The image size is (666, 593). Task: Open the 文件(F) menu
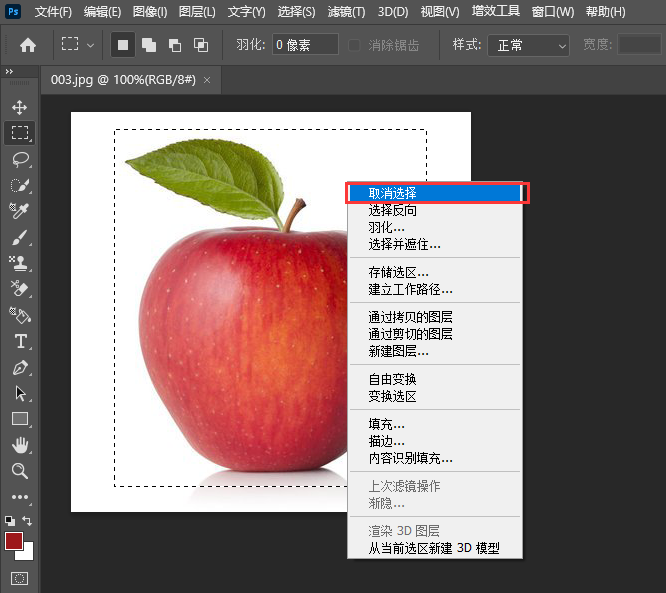point(53,11)
